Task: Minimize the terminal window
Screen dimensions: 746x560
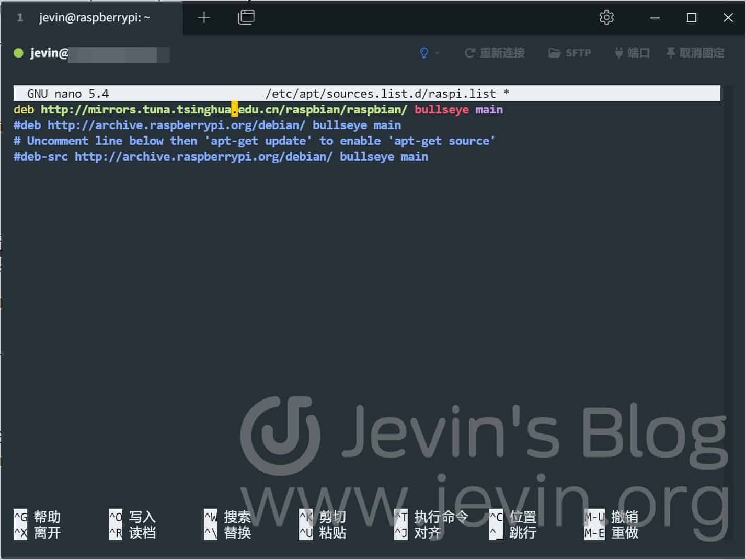Action: pos(655,18)
